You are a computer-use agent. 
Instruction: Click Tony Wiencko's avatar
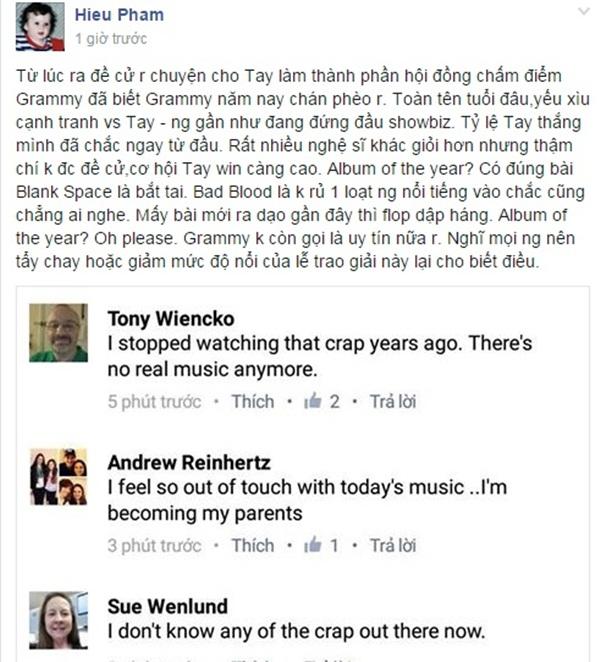point(58,332)
